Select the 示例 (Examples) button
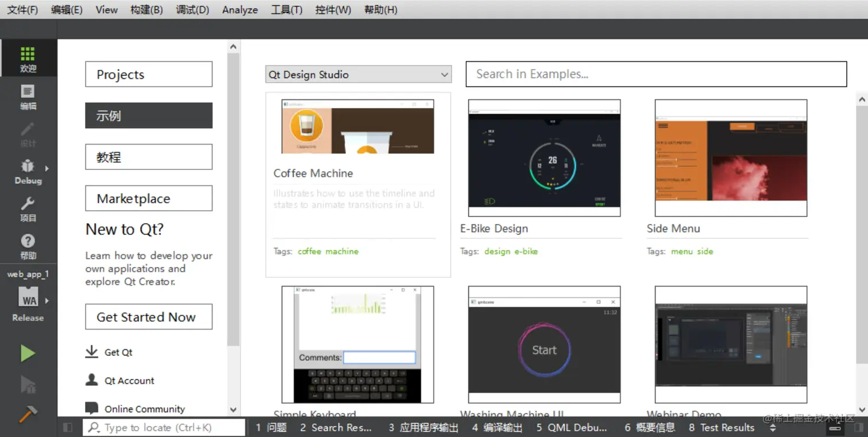The height and width of the screenshot is (437, 868). click(149, 115)
